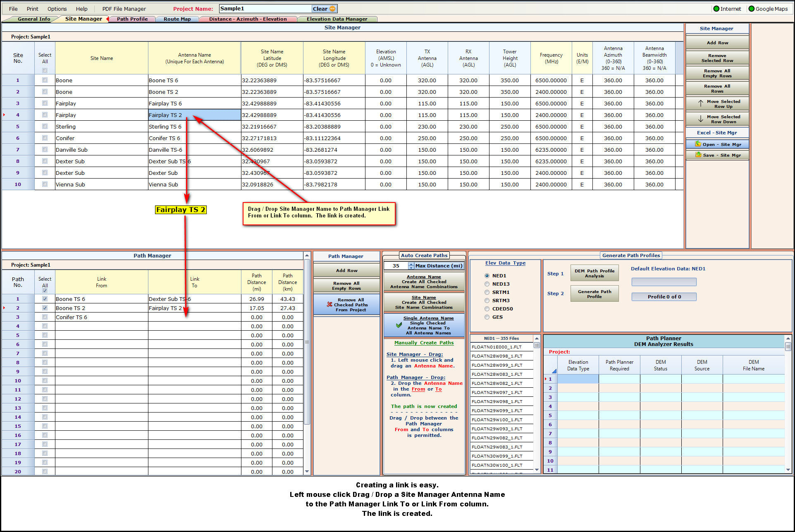795x532 pixels.
Task: Click the Clear project name icon button
Action: click(332, 9)
